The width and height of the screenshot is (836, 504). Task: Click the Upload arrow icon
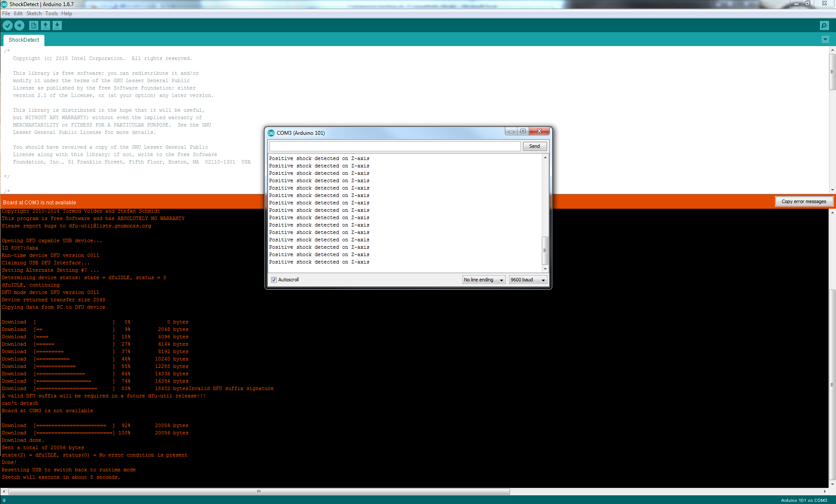[20, 26]
